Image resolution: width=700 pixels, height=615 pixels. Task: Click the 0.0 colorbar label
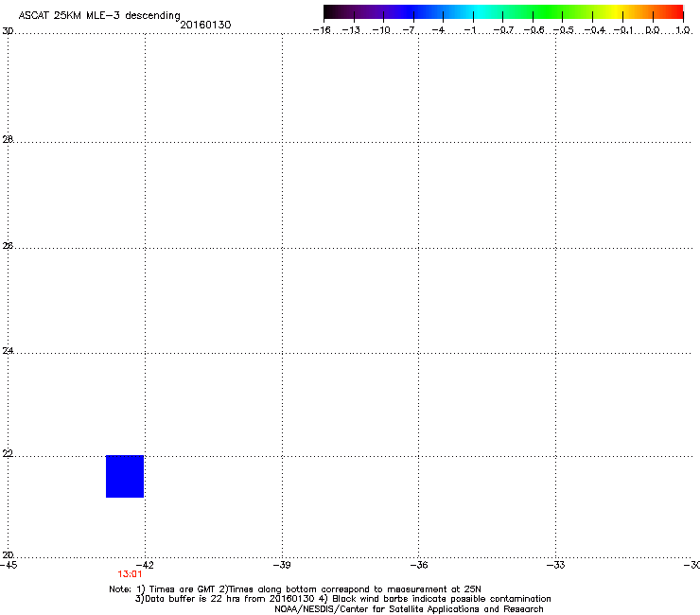pyautogui.click(x=653, y=30)
